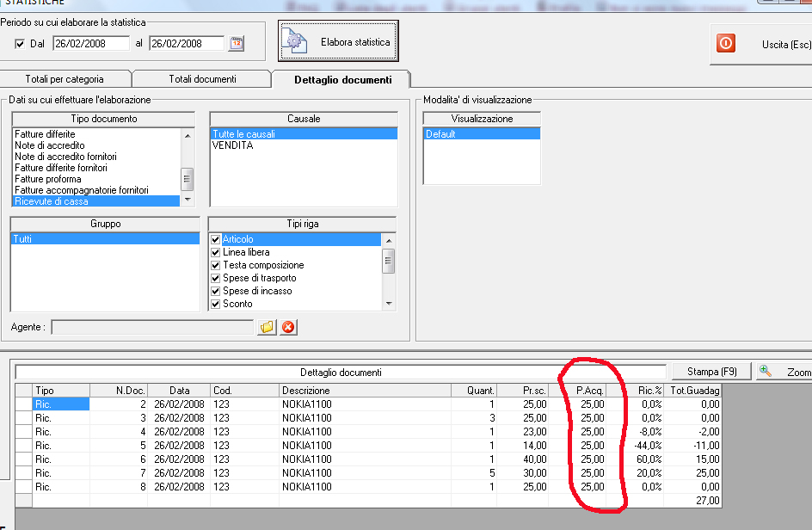812x530 pixels.
Task: Open agent folder browse icon
Action: pos(267,327)
